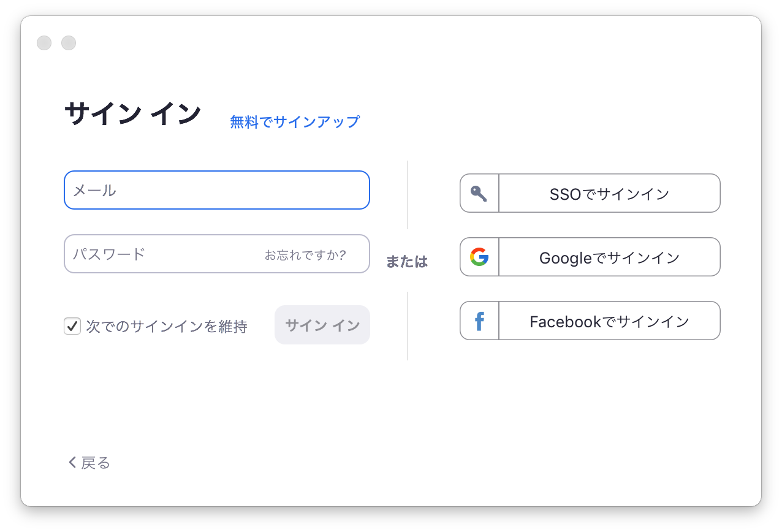Click the Google "G" logo icon

(479, 257)
